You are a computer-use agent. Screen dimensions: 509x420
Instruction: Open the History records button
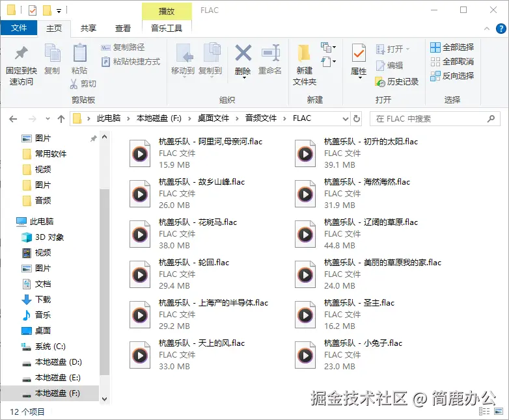point(396,82)
